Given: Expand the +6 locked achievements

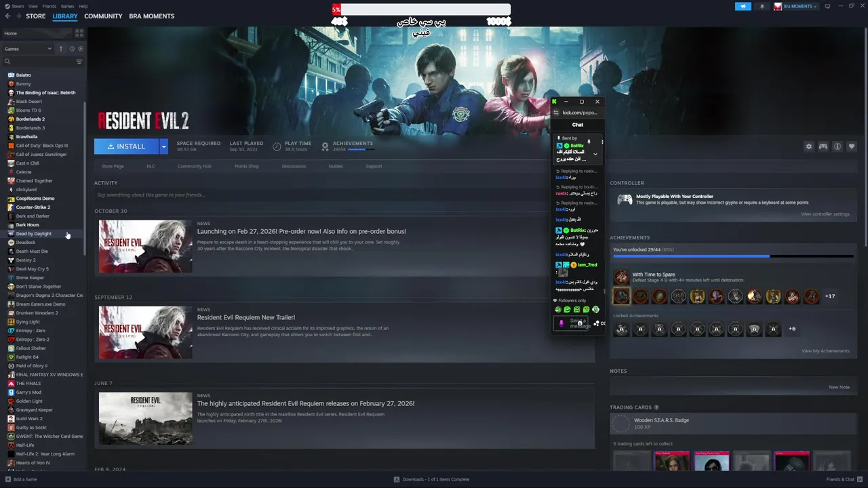Looking at the screenshot, I should (791, 329).
